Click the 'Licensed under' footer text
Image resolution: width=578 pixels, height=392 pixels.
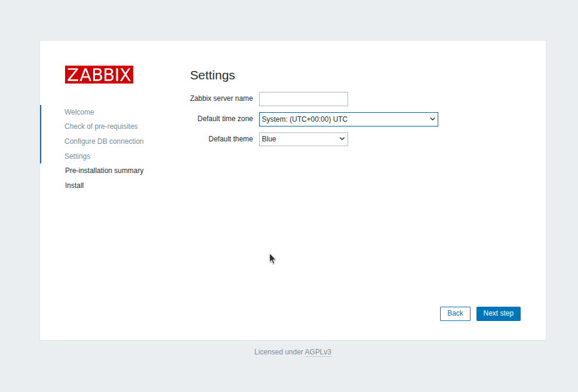[279, 352]
